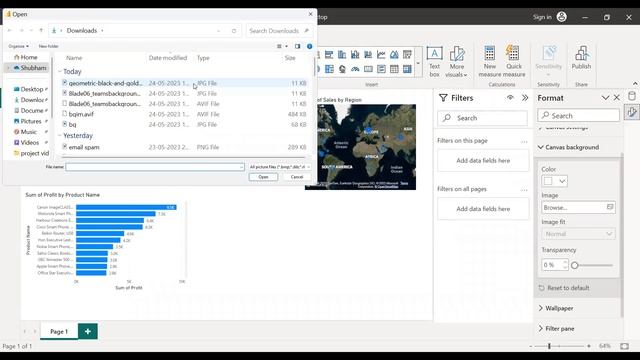Add a new report page
640x360 pixels.
[88, 331]
